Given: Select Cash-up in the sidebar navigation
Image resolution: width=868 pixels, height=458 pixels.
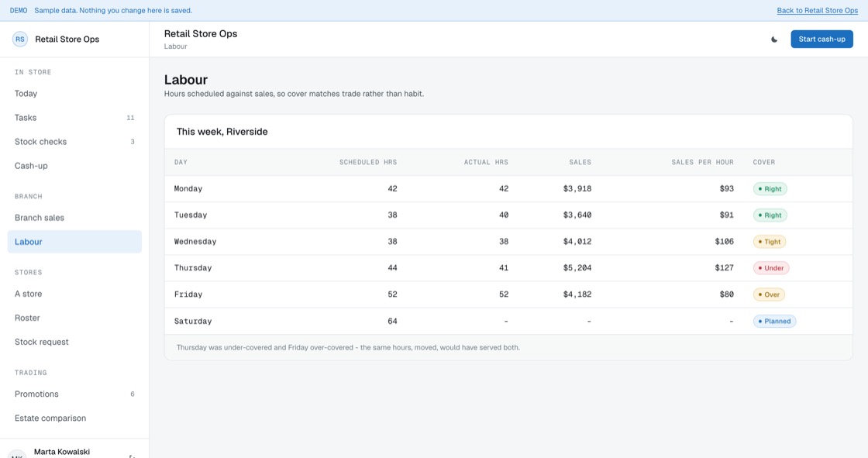Looking at the screenshot, I should pos(74,166).
